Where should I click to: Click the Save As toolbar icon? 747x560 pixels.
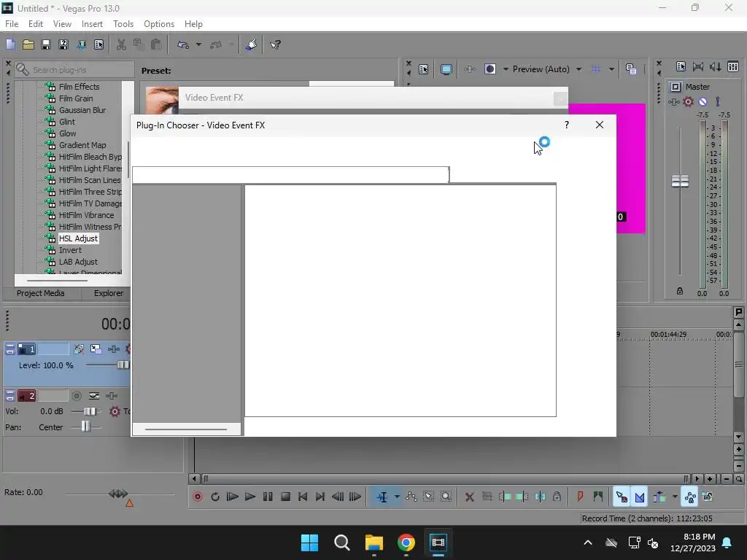[63, 44]
